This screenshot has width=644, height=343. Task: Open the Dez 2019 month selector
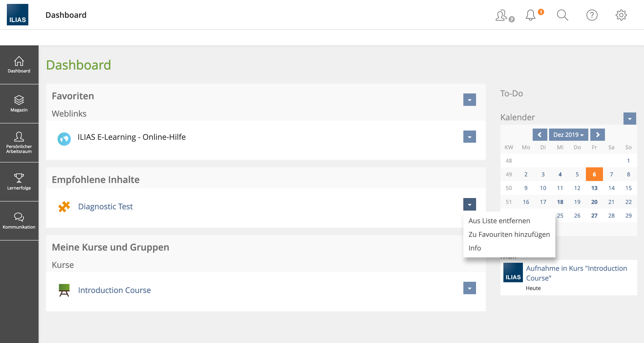[x=569, y=135]
